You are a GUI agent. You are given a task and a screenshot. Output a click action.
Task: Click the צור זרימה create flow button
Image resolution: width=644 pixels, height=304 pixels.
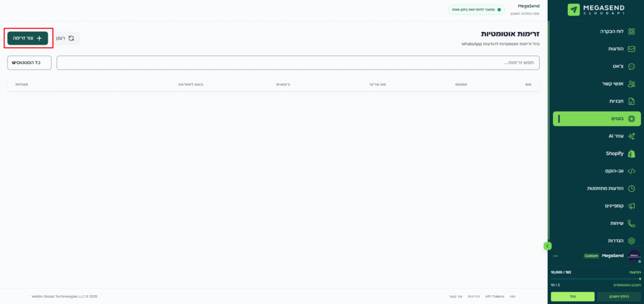[28, 38]
